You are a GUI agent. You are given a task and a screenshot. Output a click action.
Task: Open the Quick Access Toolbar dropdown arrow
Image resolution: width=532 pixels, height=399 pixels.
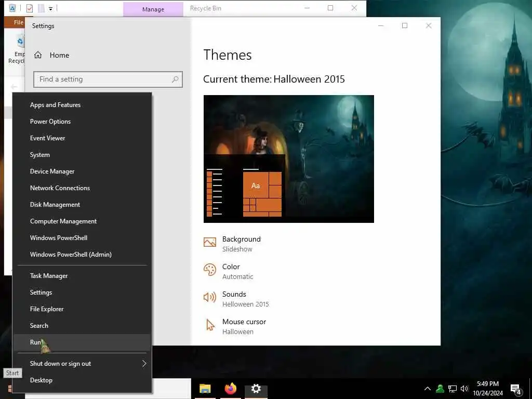[50, 9]
